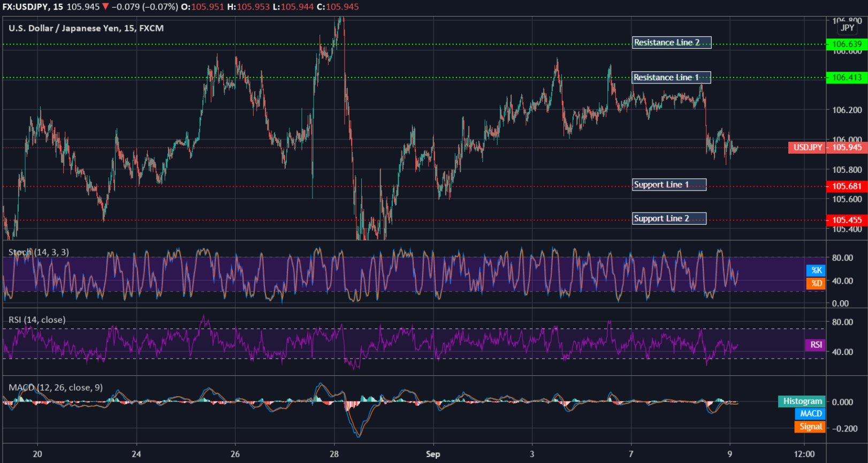Click the red 105.681 price tag
The image size is (868, 463).
click(x=847, y=186)
